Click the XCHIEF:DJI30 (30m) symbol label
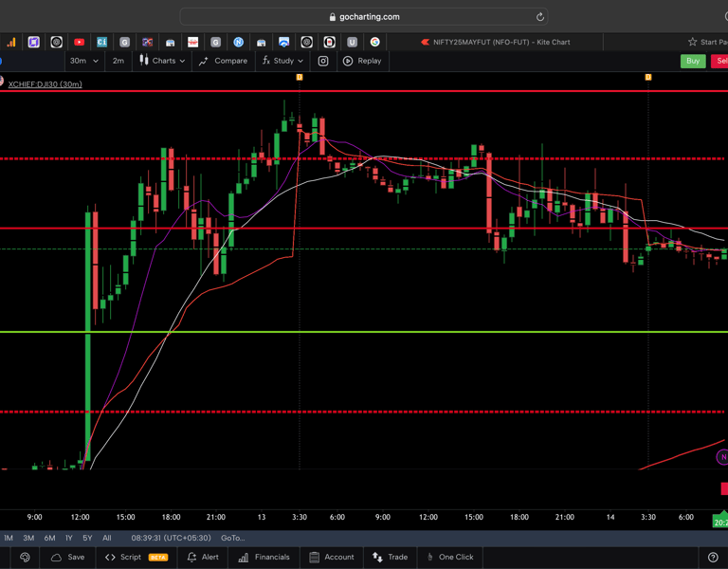 [x=45, y=84]
